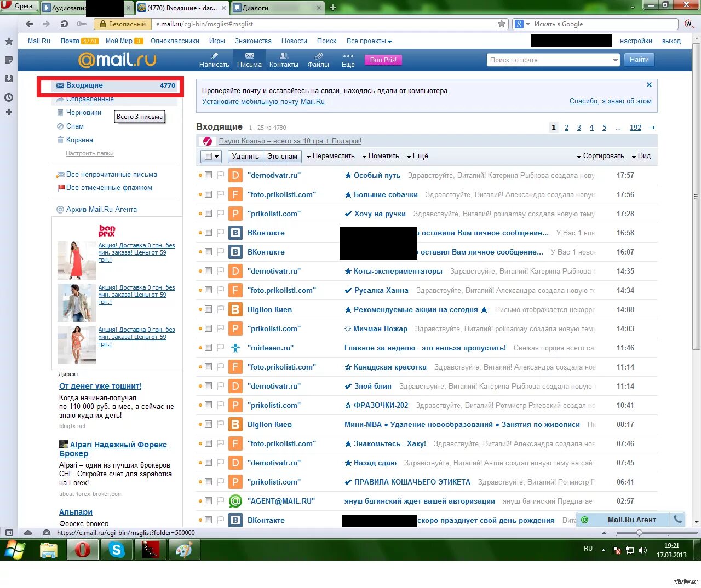Open Paint from the taskbar
Image resolution: width=701 pixels, height=588 pixels.
pos(184,550)
